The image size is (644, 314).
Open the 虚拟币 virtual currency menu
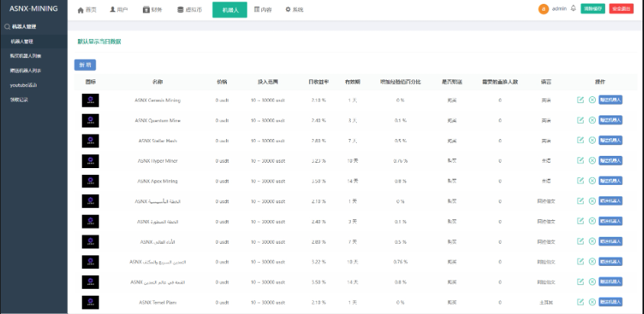(189, 10)
